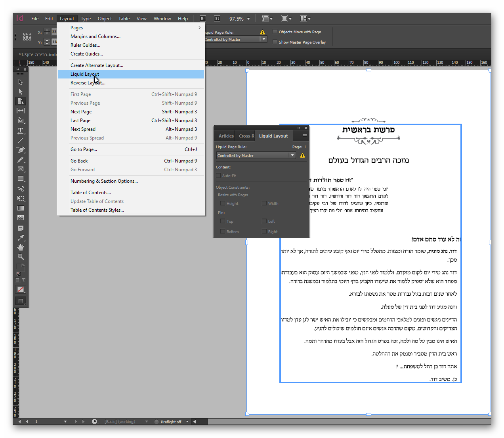
Task: Click the Go to Page menu entry
Action: 131,149
